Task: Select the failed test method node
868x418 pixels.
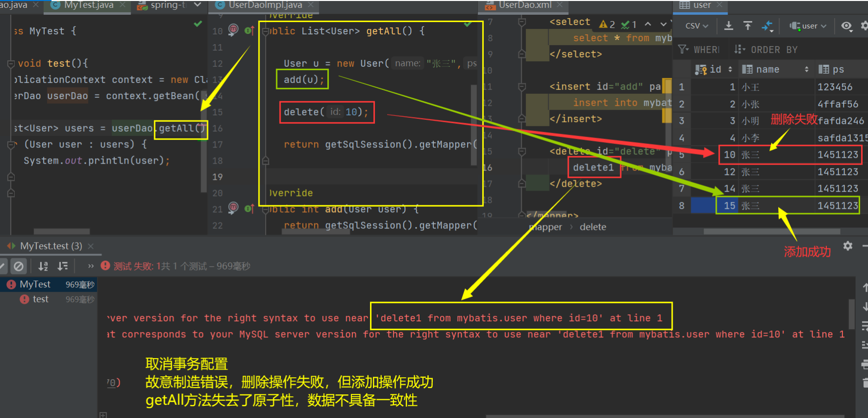Action: 49,299
